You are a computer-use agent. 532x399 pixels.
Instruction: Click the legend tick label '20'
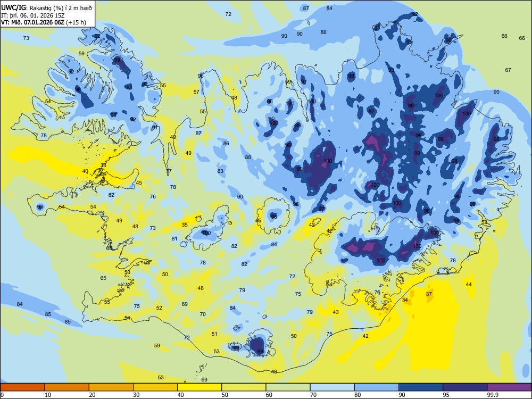[x=92, y=395]
